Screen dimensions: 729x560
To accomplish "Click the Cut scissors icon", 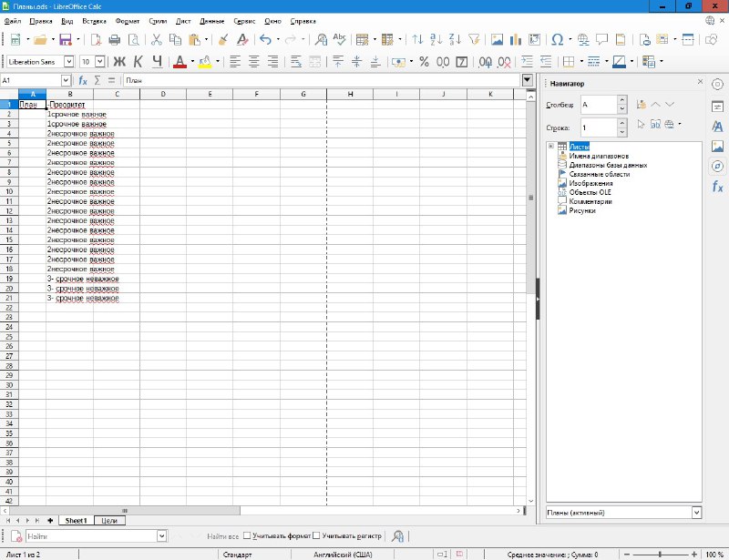I will [x=156, y=39].
